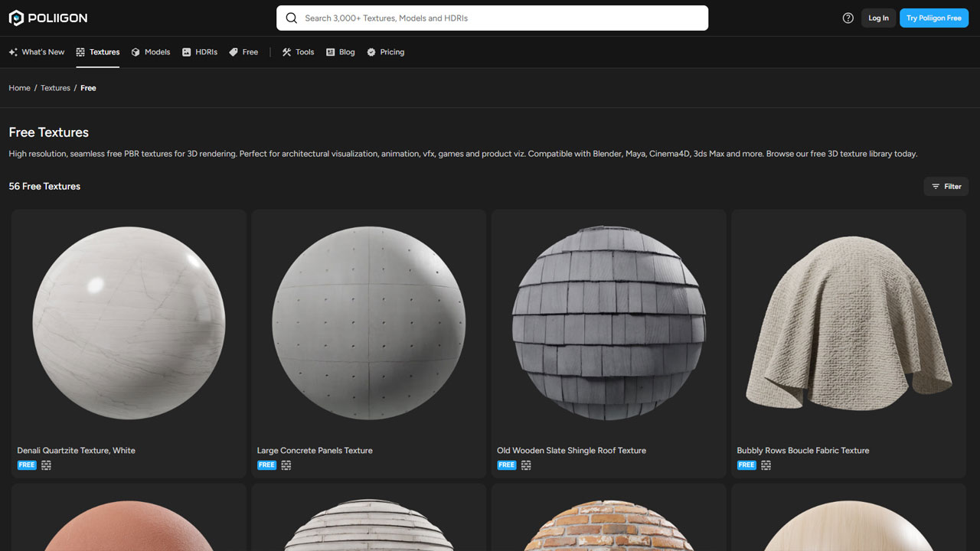This screenshot has width=980, height=551.
Task: Focus the search textures input field
Action: pos(492,18)
